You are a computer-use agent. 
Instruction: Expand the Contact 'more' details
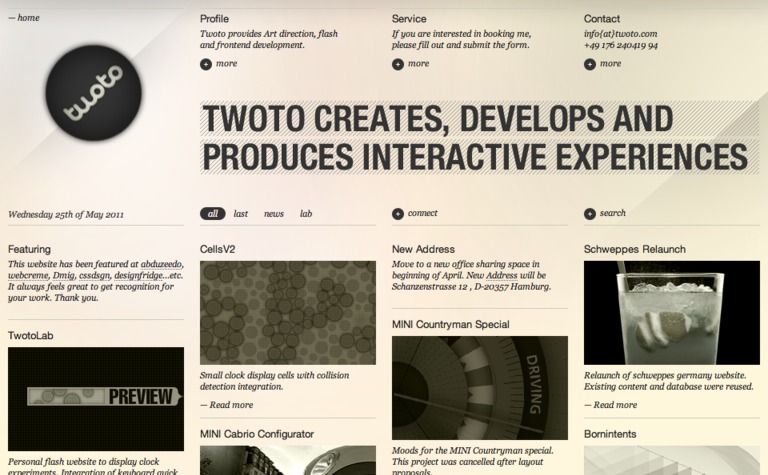610,64
